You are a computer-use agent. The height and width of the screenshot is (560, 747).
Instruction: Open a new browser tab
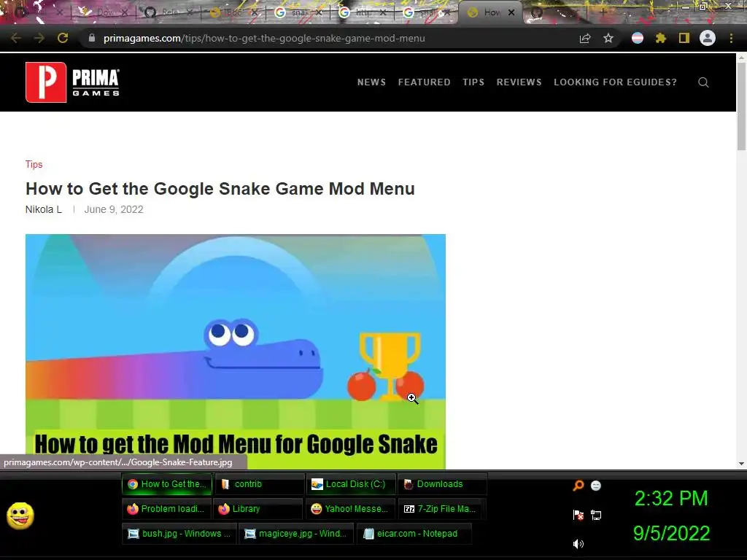(603, 12)
